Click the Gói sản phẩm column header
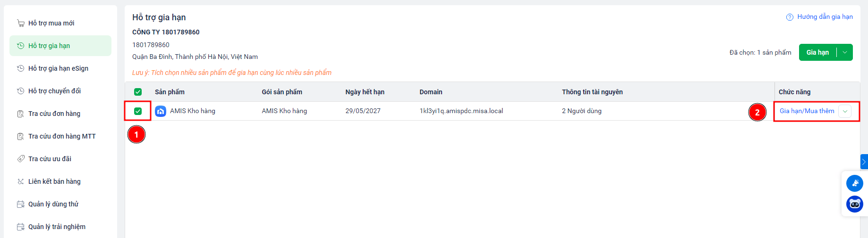Image resolution: width=868 pixels, height=238 pixels. [282, 92]
